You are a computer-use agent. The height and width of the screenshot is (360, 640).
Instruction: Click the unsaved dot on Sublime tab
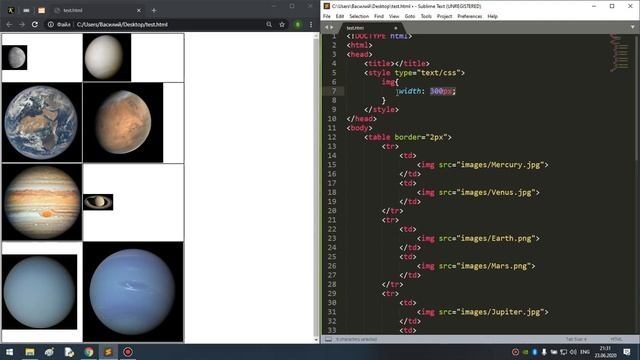pos(396,28)
